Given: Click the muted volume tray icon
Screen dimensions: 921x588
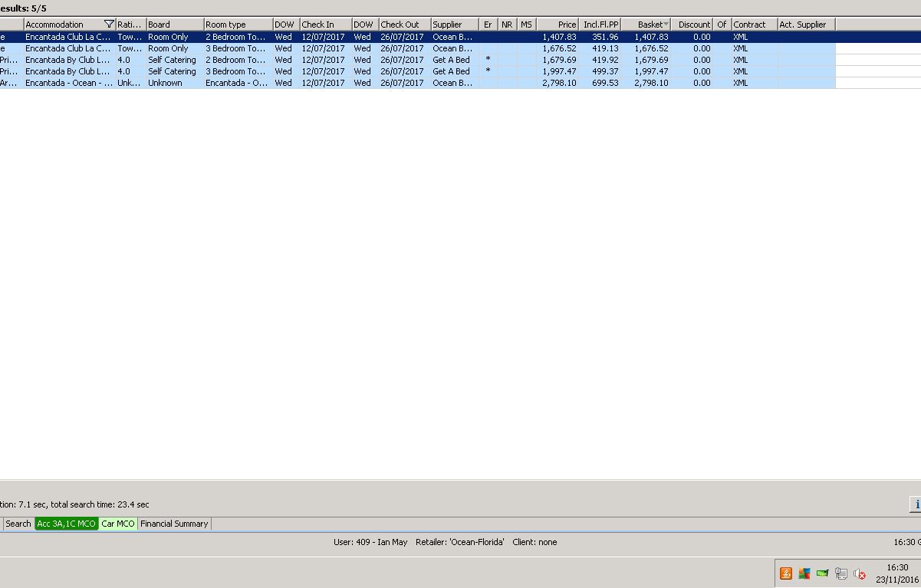Looking at the screenshot, I should coord(860,573).
